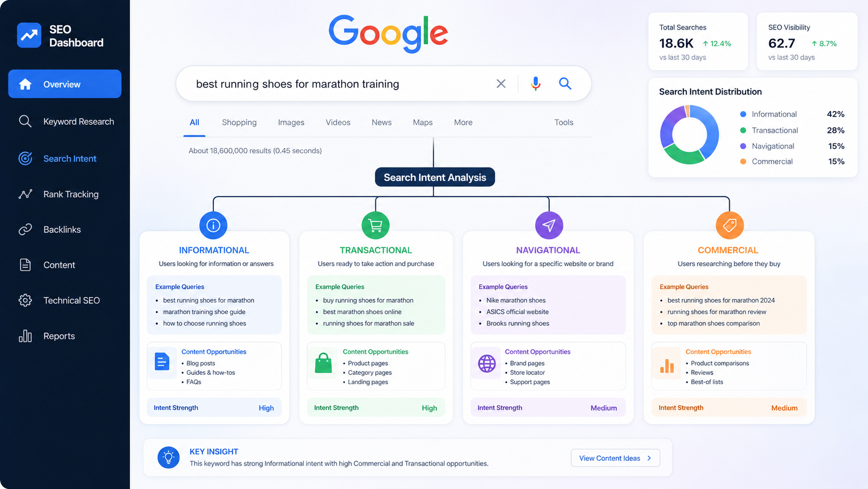This screenshot has height=489, width=868.
Task: Click the Total Searches 18.6K card
Action: pyautogui.click(x=698, y=42)
